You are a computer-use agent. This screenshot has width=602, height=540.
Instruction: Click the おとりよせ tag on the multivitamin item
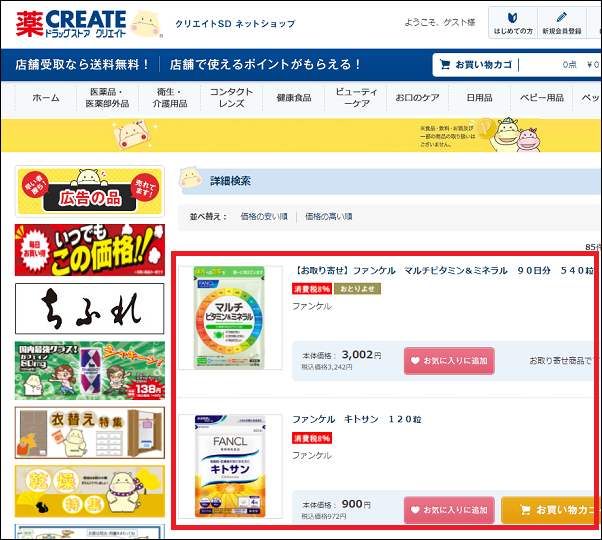point(357,289)
